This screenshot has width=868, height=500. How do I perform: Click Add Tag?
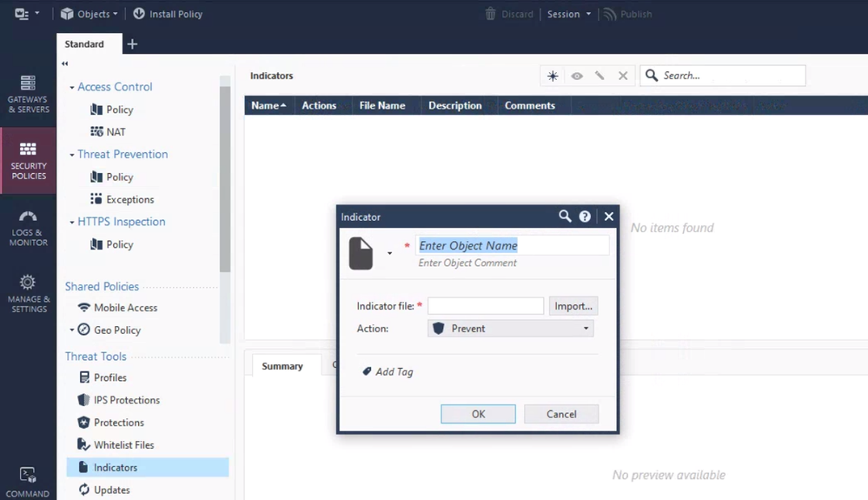[x=388, y=372]
